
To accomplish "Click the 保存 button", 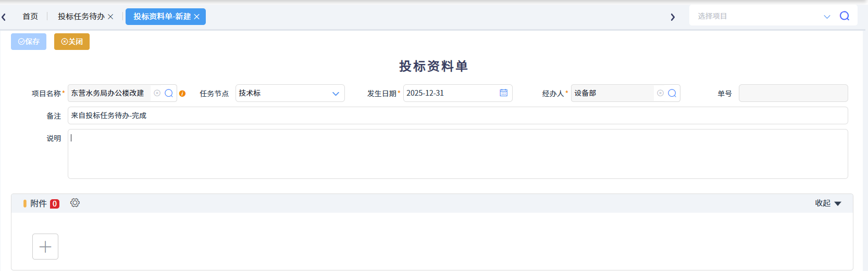I will [x=29, y=42].
